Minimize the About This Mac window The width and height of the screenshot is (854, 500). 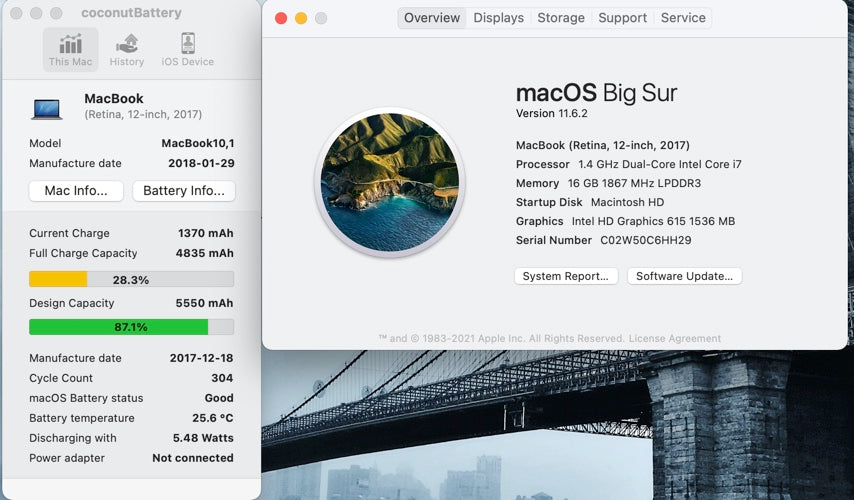click(x=301, y=18)
